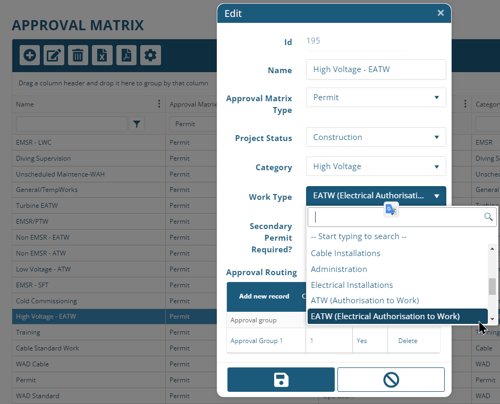Click Delete for Approval Group 1
This screenshot has height=404, width=500.
point(408,341)
